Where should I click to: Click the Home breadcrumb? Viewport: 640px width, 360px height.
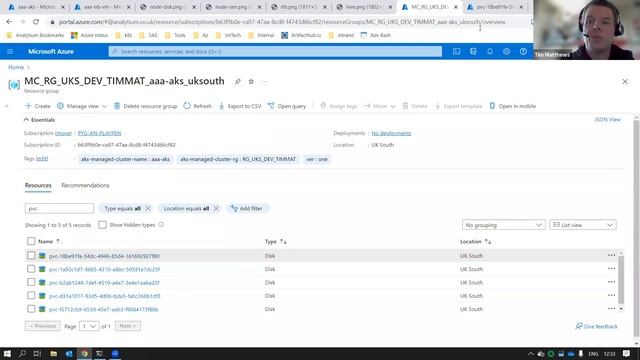click(16, 67)
